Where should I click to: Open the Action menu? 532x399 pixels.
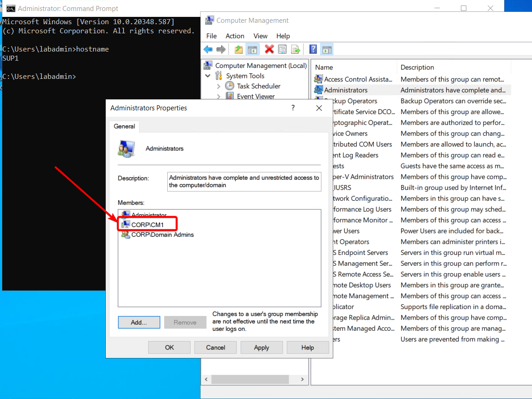point(235,36)
